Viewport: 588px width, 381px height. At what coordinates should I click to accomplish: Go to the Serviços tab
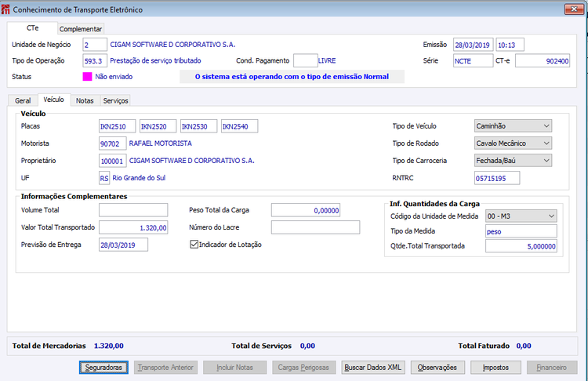pyautogui.click(x=115, y=100)
